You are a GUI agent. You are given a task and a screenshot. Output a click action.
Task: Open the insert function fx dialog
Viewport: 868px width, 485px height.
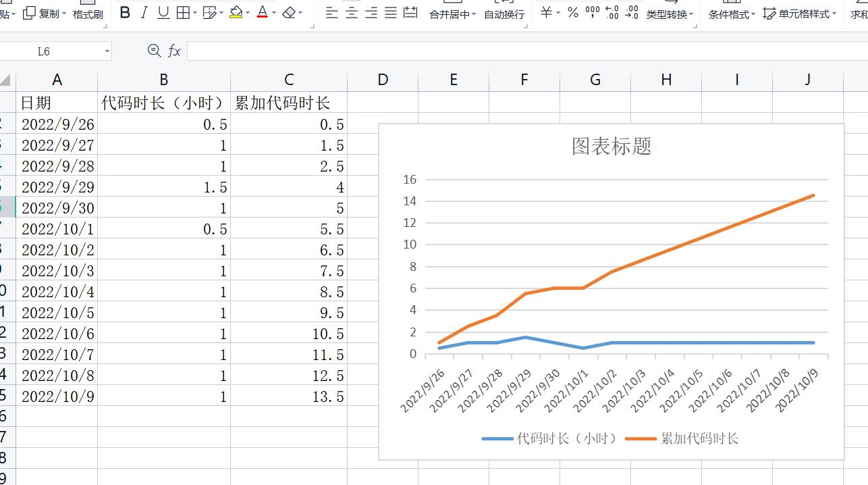point(174,51)
